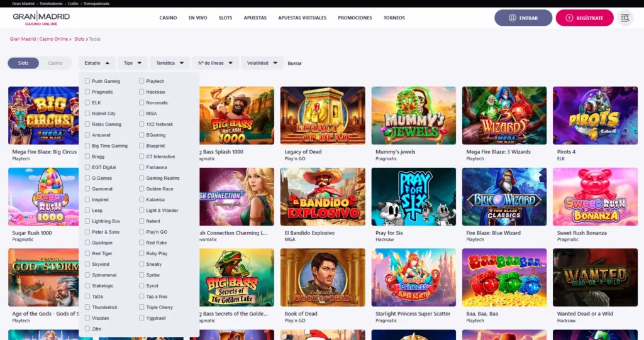Viewport: 644px width, 340px height.
Task: Select the Slots pill tab
Action: 23,63
